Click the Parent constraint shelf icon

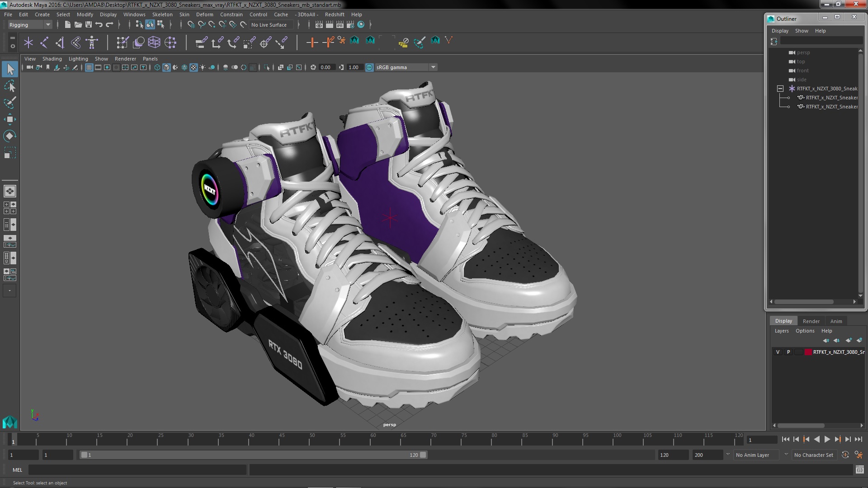[201, 42]
